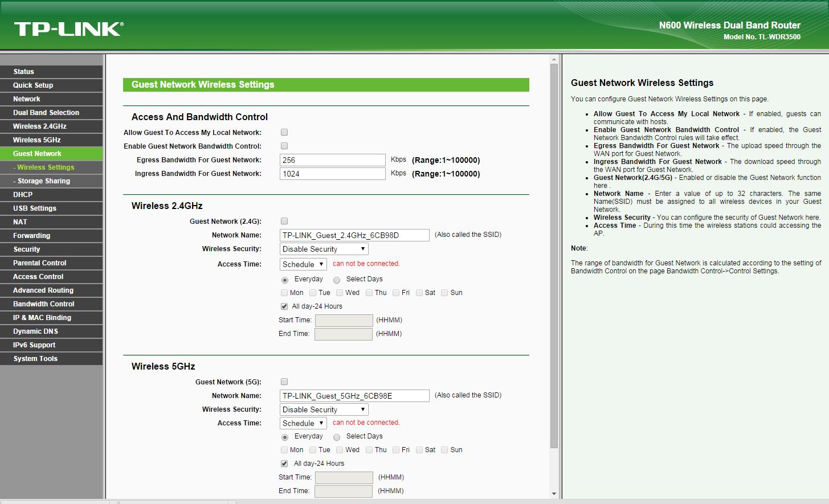
Task: Open the Security menu
Action: click(x=51, y=249)
